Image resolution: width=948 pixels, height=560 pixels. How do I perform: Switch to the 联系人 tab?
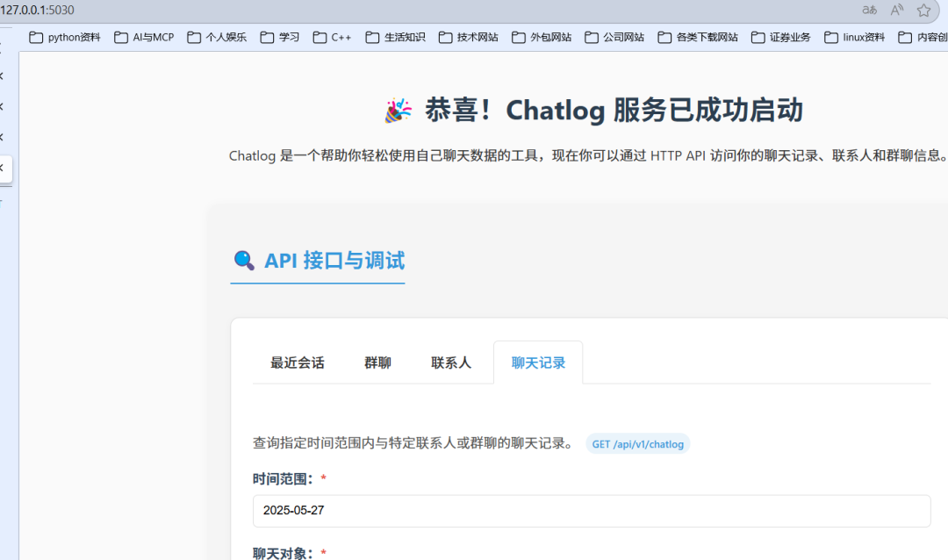451,363
